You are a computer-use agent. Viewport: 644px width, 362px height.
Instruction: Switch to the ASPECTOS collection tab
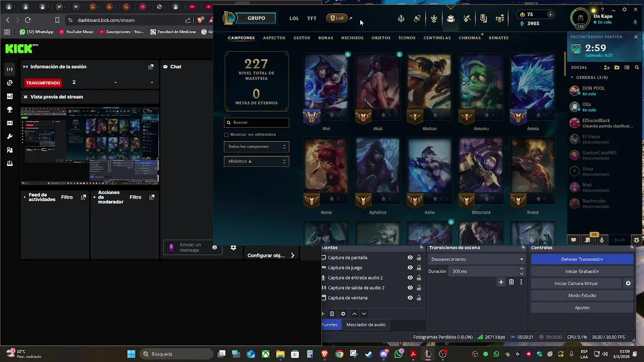tap(274, 38)
